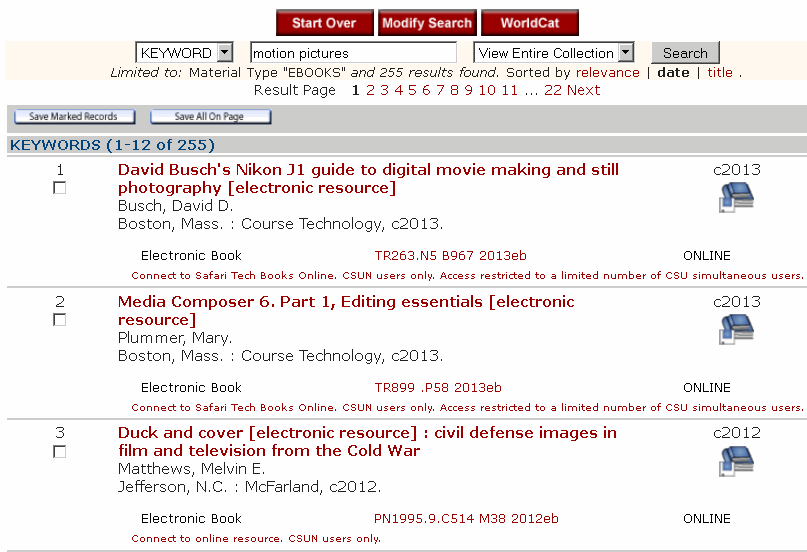Click Modify Search button
The height and width of the screenshot is (552, 807).
tap(427, 23)
